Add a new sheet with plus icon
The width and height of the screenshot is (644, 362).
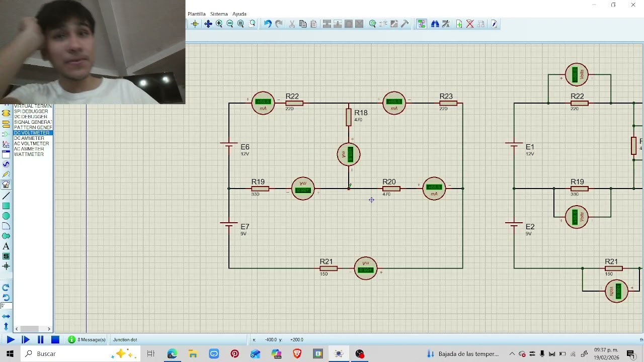[x=459, y=24]
